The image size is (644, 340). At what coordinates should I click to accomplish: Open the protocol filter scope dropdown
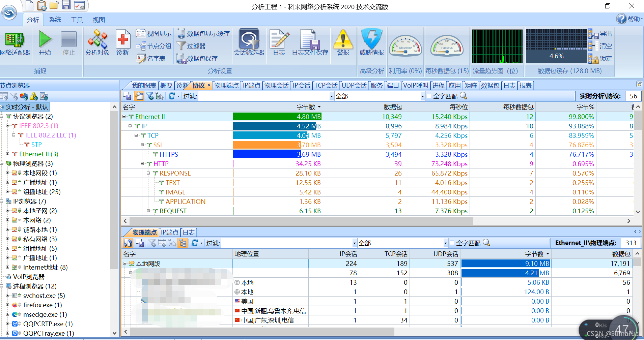[x=423, y=96]
